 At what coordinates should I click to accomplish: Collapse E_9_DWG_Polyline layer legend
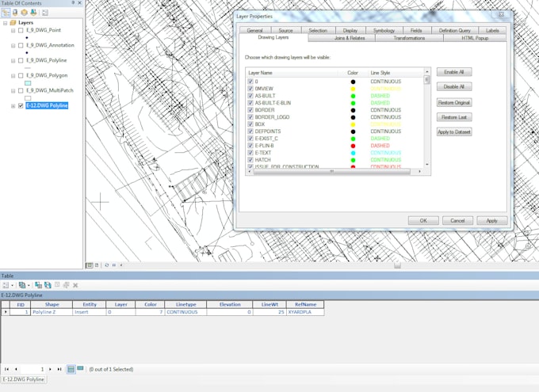tap(13, 61)
